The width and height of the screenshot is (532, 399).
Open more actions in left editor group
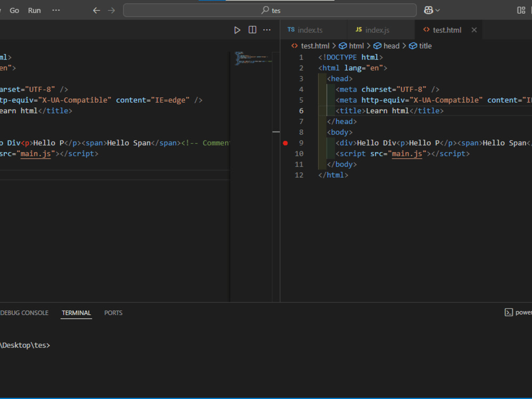point(267,30)
